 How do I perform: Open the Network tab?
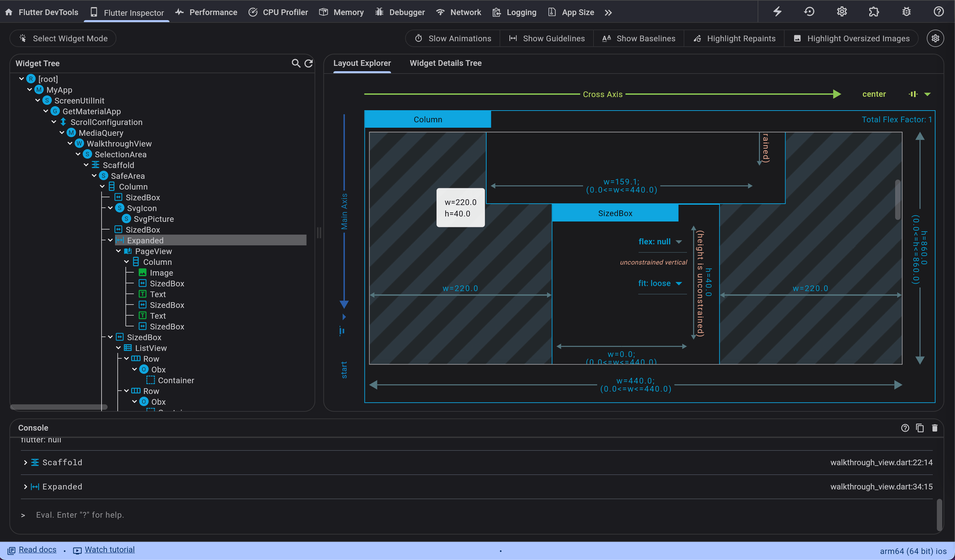click(x=458, y=12)
